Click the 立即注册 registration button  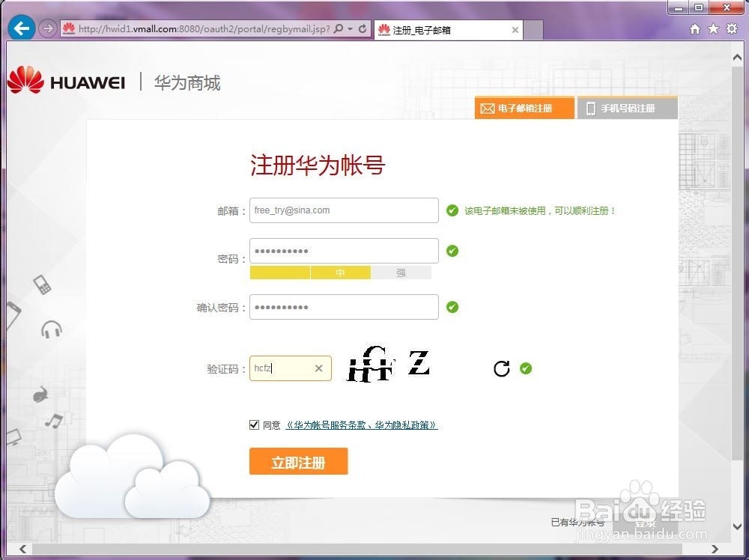298,461
